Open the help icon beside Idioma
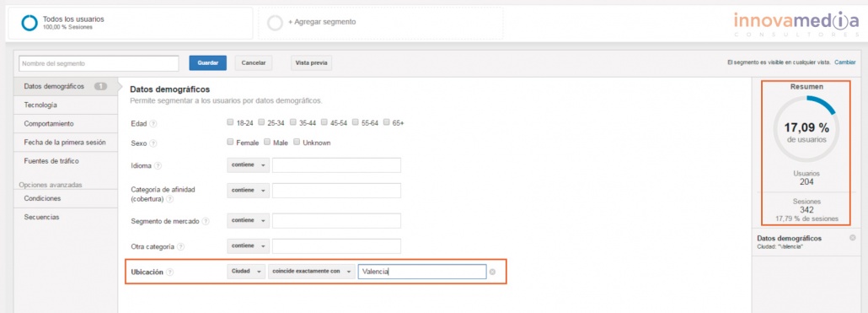Viewport: 868px width, 313px height. click(158, 165)
